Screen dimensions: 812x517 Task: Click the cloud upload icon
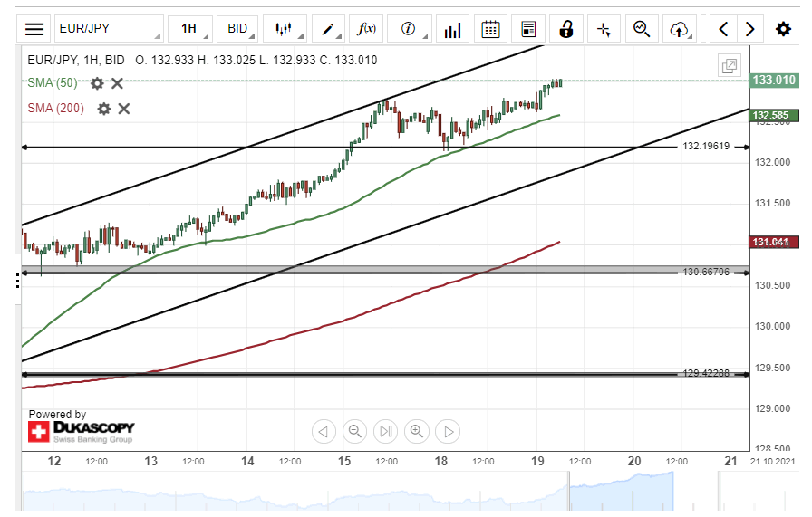[x=679, y=29]
